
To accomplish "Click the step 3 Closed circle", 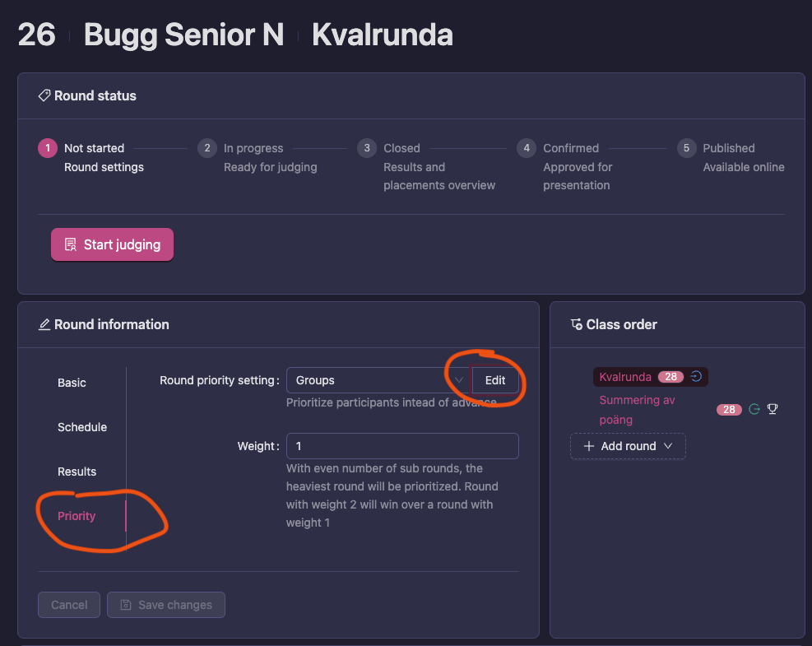I will point(367,148).
